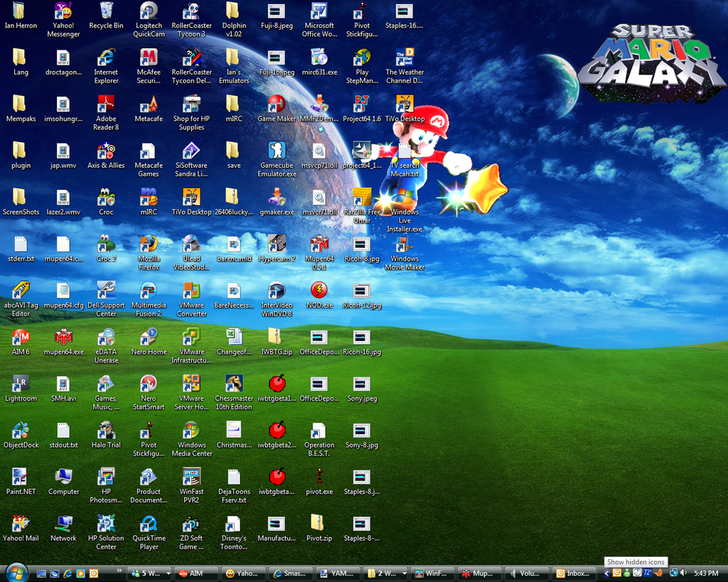Select the Computer desktop icon
728x582 pixels.
click(63, 483)
